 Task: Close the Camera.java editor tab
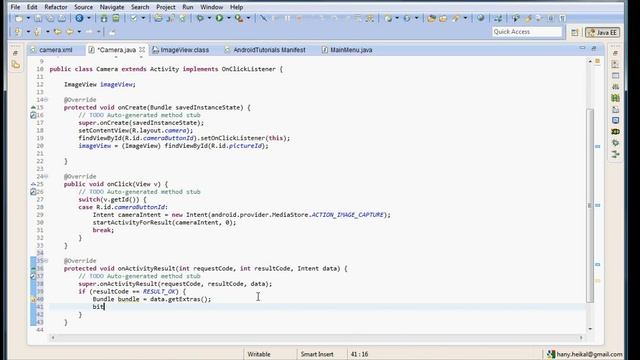tap(142, 49)
